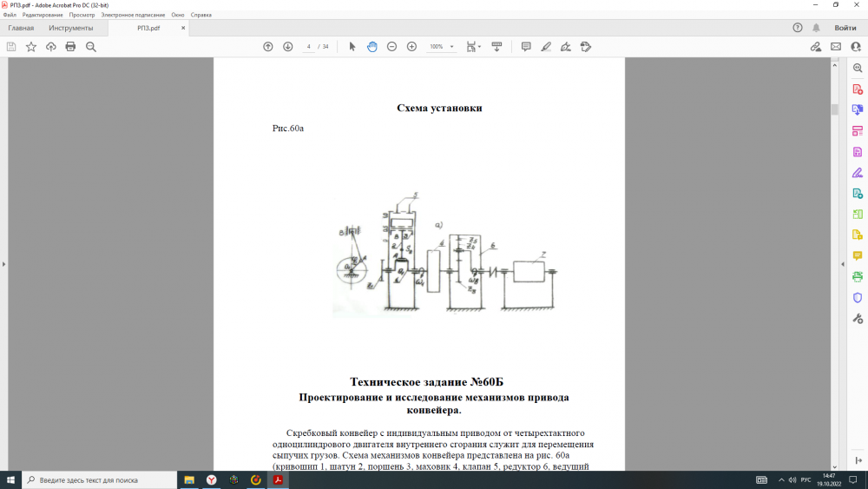
Task: Choose the arrow Selection tool
Action: tap(352, 47)
